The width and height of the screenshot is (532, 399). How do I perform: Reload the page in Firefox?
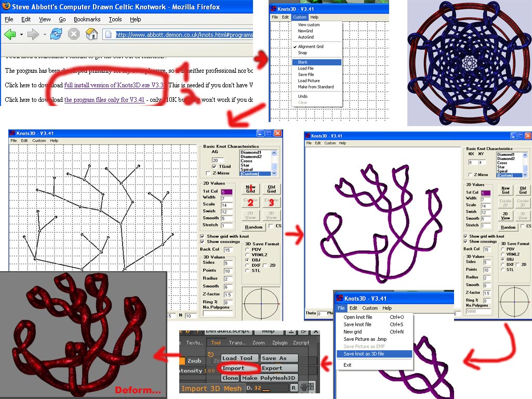(x=56, y=34)
